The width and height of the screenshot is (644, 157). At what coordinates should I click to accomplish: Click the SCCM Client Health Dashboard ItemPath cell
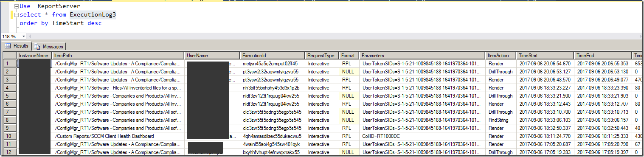118,136
